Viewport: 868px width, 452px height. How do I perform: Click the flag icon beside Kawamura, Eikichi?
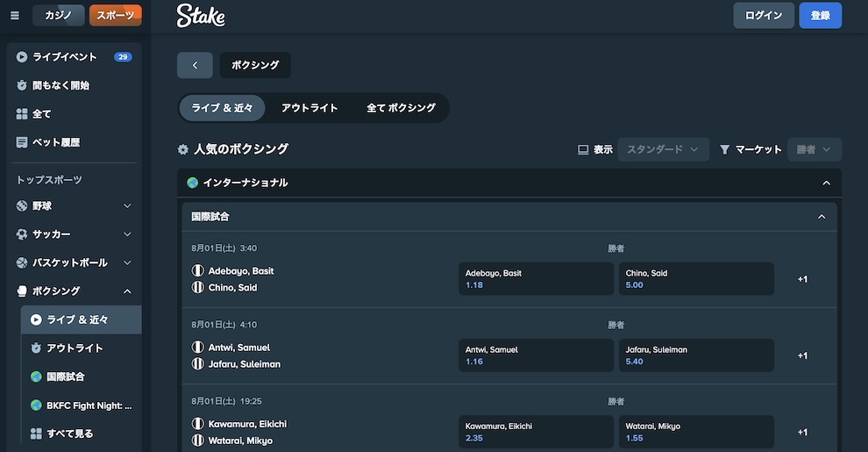(197, 424)
